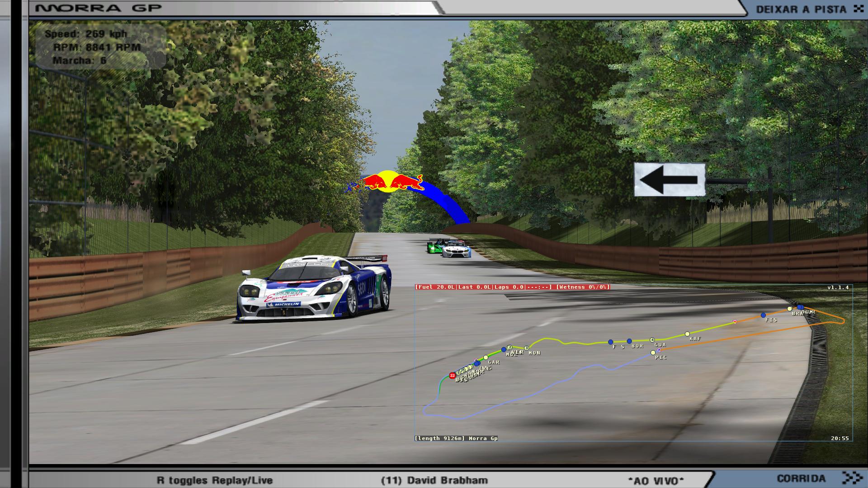The height and width of the screenshot is (488, 868).
Task: Click the BOR blue driver dot on map
Action: pyautogui.click(x=629, y=341)
